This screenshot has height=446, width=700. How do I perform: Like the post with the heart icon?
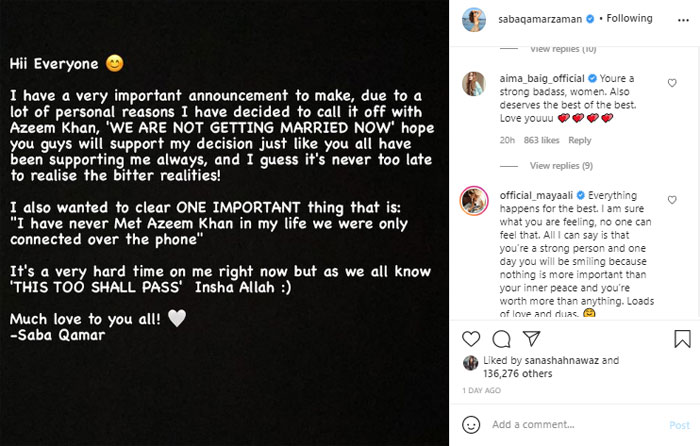coord(473,340)
